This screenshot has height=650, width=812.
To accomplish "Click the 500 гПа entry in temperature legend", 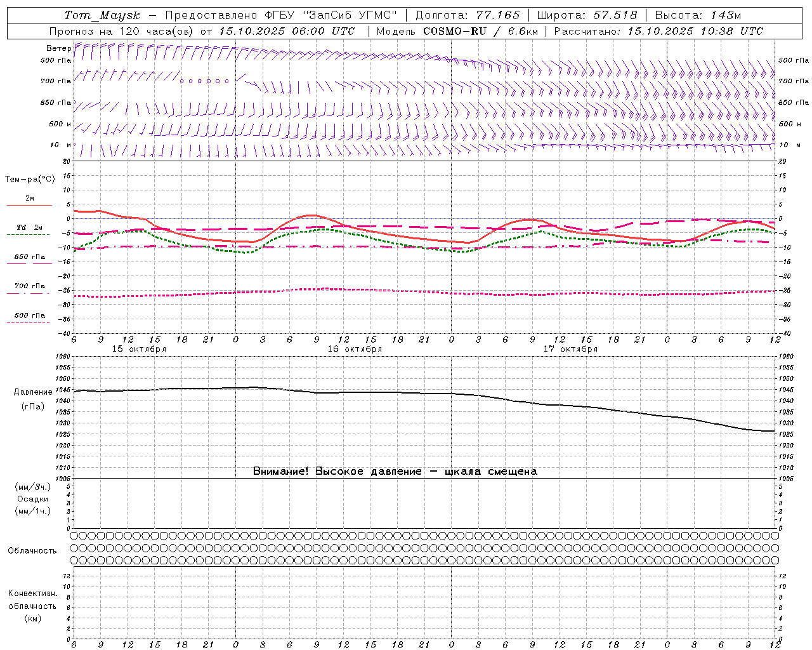I will tap(30, 315).
